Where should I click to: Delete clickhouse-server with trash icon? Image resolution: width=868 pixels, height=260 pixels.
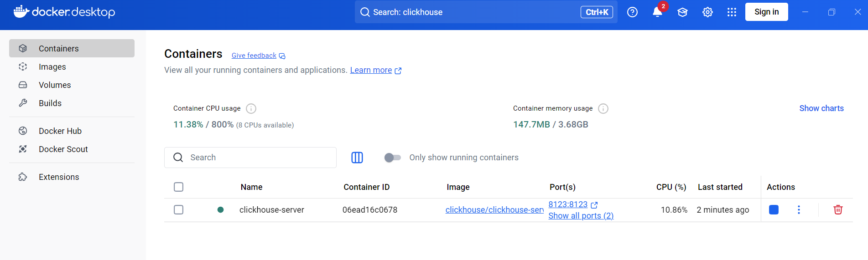tap(838, 209)
